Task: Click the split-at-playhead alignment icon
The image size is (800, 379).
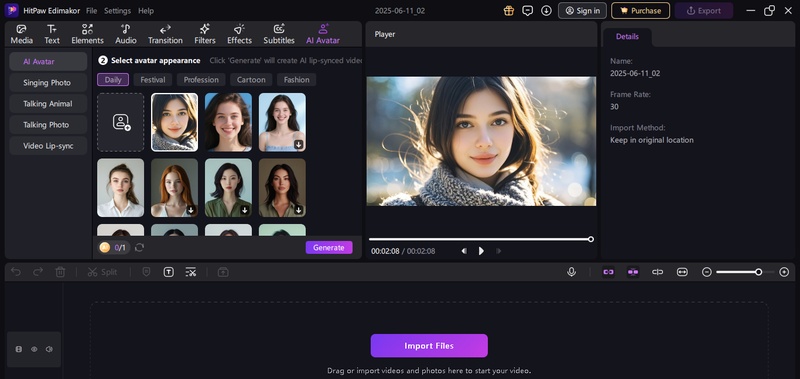Action: [658, 272]
